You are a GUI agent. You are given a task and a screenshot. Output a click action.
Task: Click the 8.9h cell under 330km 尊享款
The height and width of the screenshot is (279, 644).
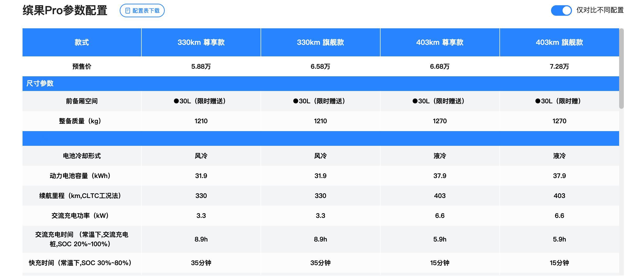201,239
